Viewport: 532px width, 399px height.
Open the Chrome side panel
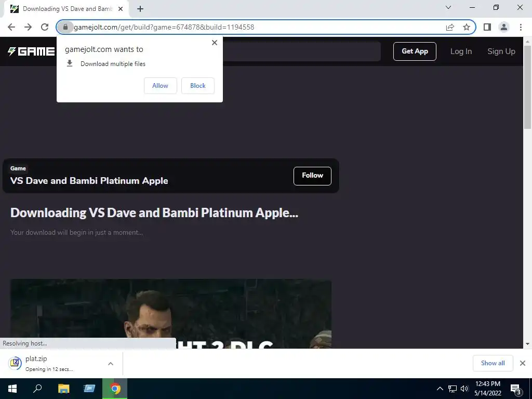pos(487,27)
